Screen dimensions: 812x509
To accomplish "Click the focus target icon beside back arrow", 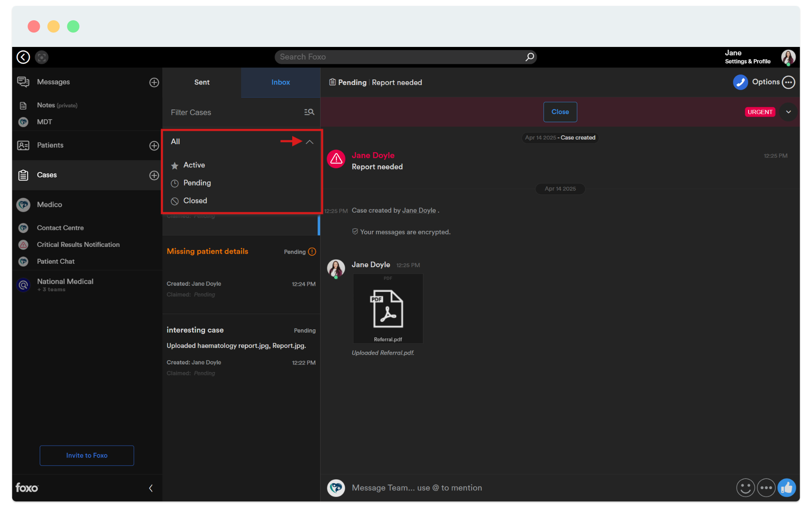I will click(41, 57).
